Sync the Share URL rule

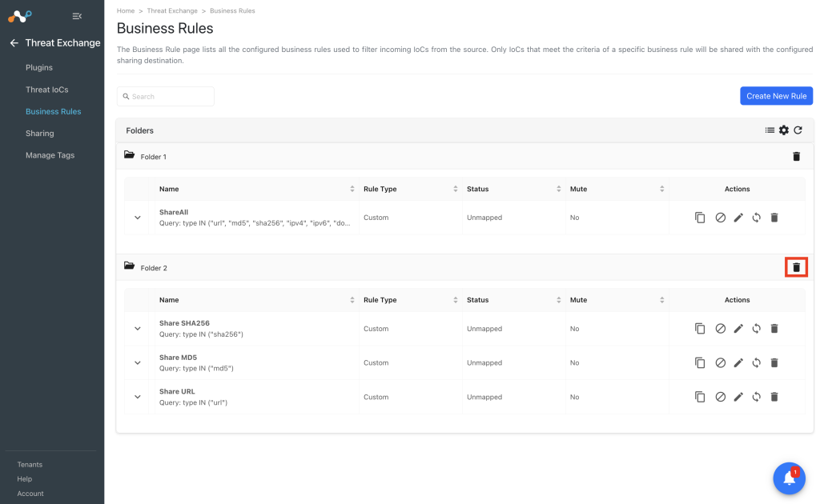(x=756, y=397)
